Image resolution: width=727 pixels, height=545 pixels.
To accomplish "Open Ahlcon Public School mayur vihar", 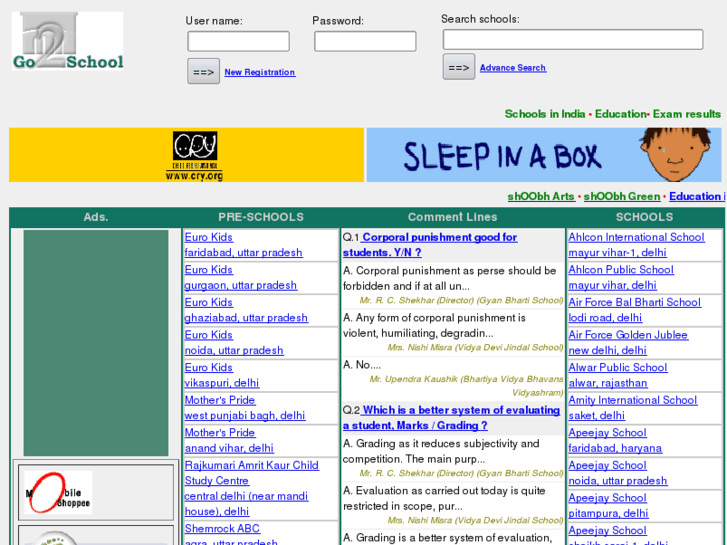I will point(621,277).
